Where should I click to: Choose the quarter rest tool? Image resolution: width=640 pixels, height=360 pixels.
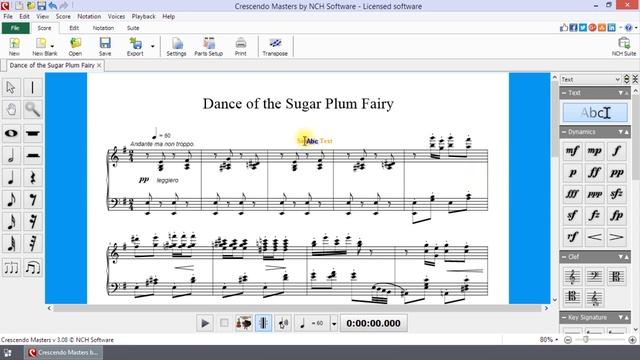33,178
